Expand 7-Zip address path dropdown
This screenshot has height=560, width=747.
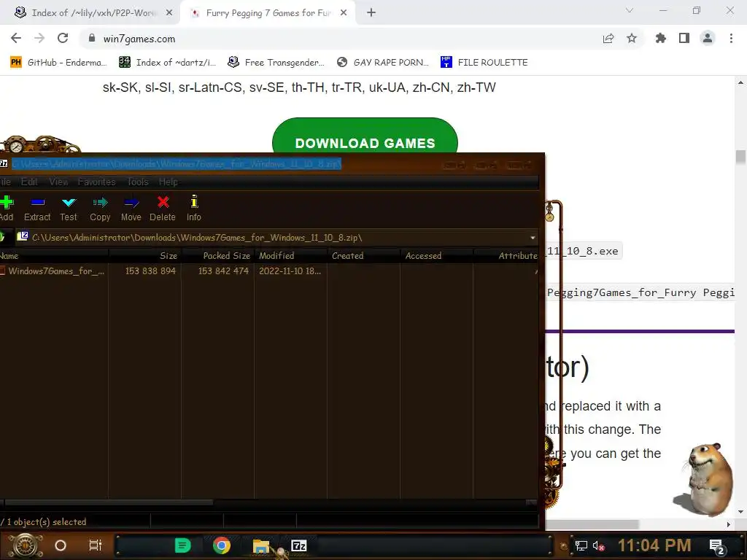[x=533, y=237]
